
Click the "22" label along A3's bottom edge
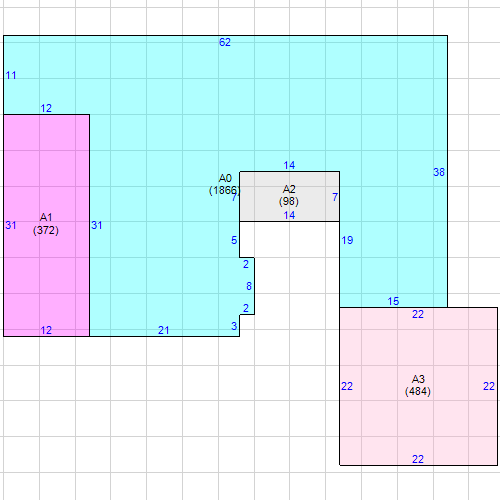[x=418, y=459]
